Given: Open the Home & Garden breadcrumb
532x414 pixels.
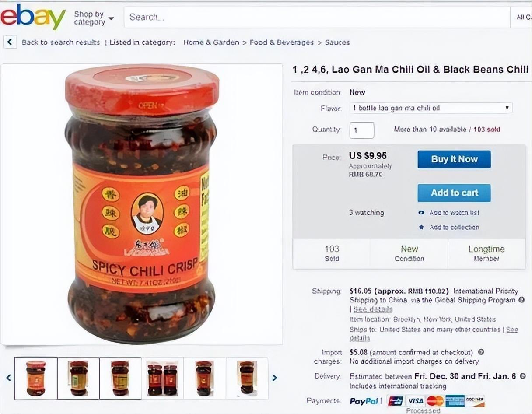Looking at the screenshot, I should [211, 42].
